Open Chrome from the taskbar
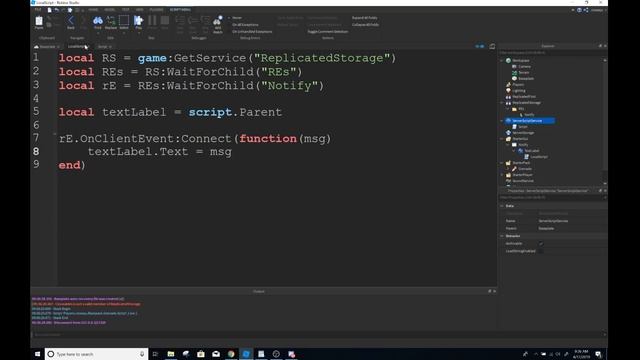Image resolution: width=640 pixels, height=360 pixels. point(231,354)
